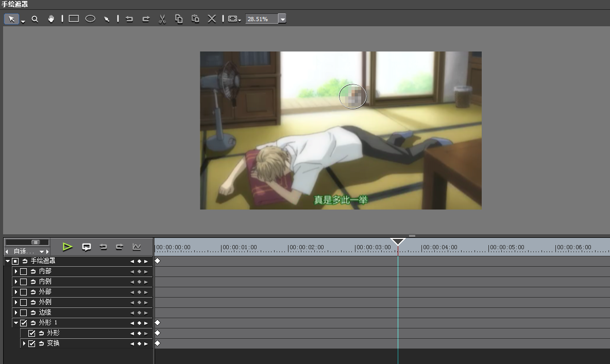Viewport: 610px width, 364px height.
Task: Open the zoom percentage dropdown
Action: coord(282,19)
